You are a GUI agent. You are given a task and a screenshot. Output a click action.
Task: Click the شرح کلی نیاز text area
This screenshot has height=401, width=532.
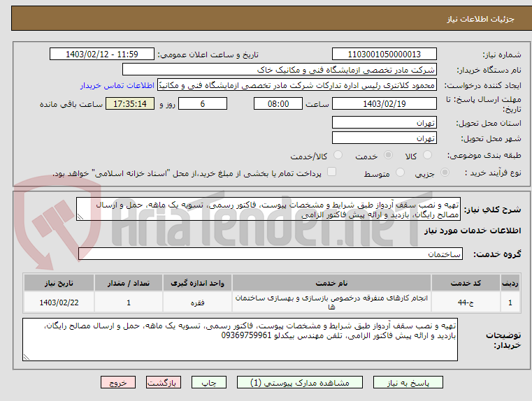tap(268, 210)
